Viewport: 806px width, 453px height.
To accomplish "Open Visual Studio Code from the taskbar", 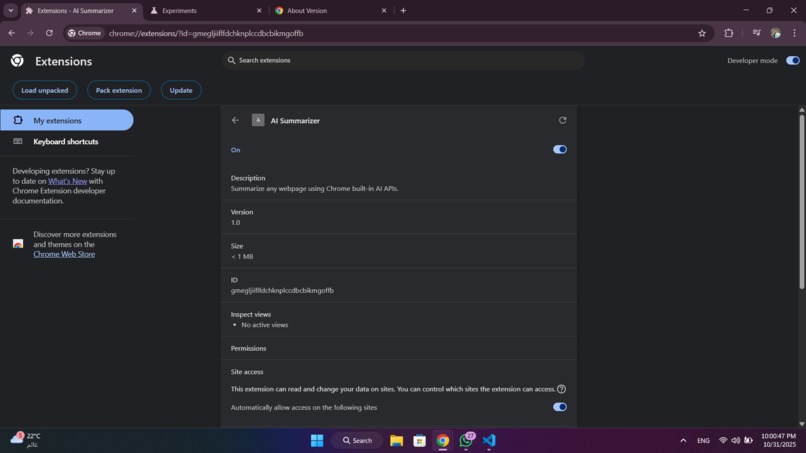I will 489,441.
